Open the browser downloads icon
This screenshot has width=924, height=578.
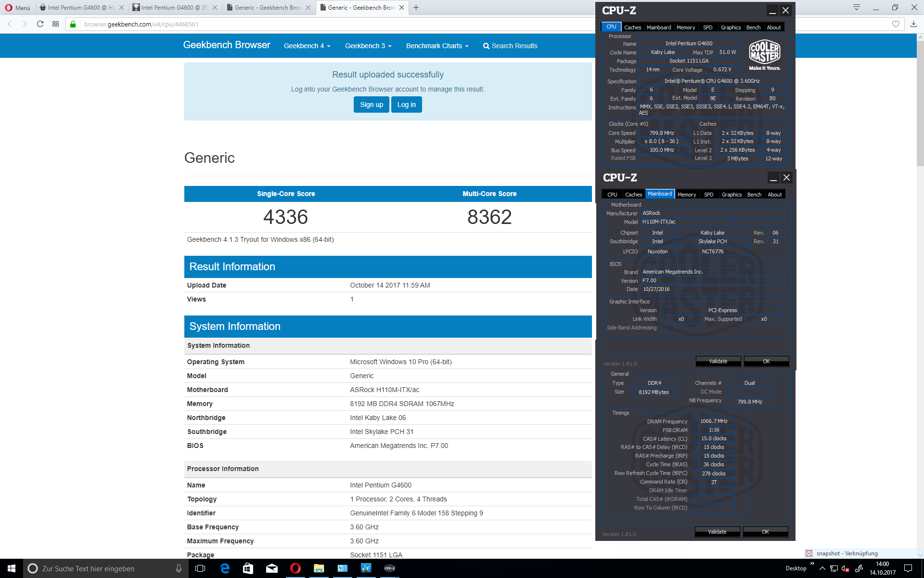913,24
